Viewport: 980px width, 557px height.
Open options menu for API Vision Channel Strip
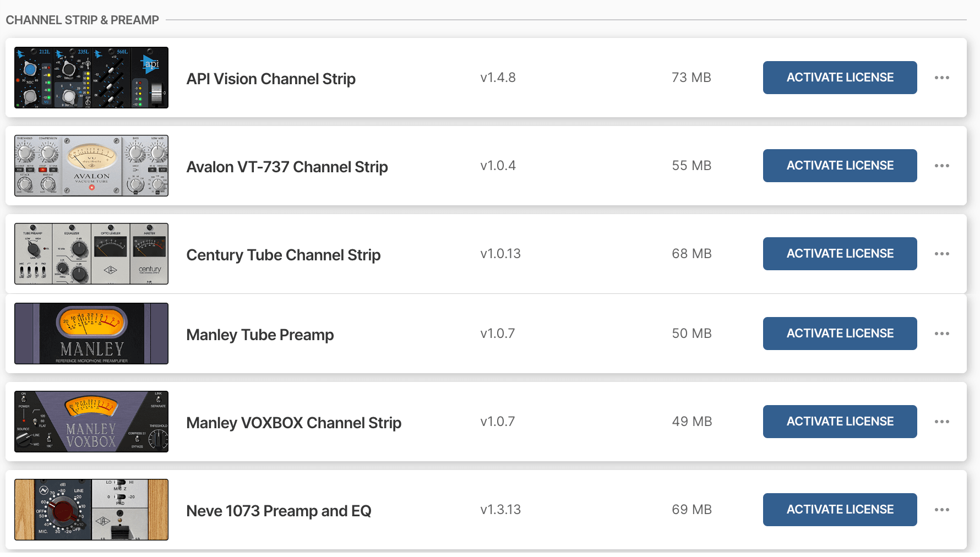(942, 78)
